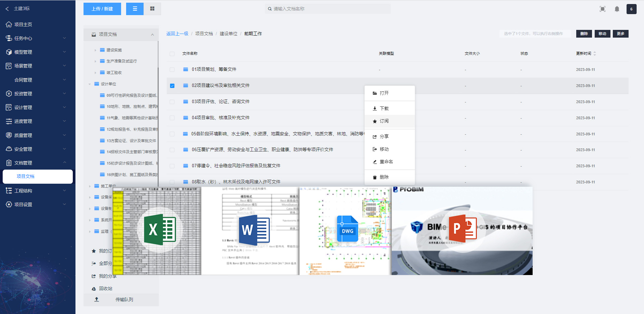Choose 订阅 from the context menu
Image resolution: width=644 pixels, height=314 pixels.
[x=384, y=121]
